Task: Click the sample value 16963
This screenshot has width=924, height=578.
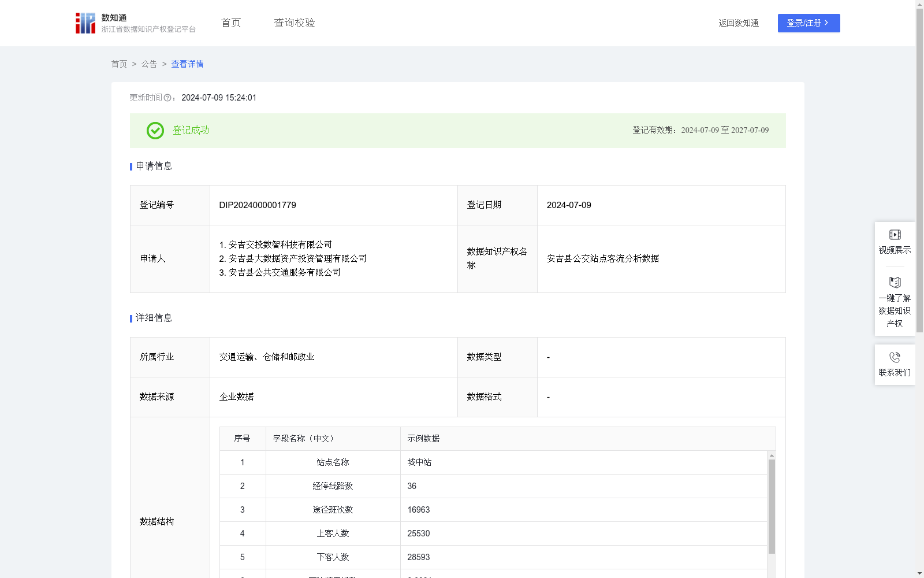Action: [x=419, y=510]
